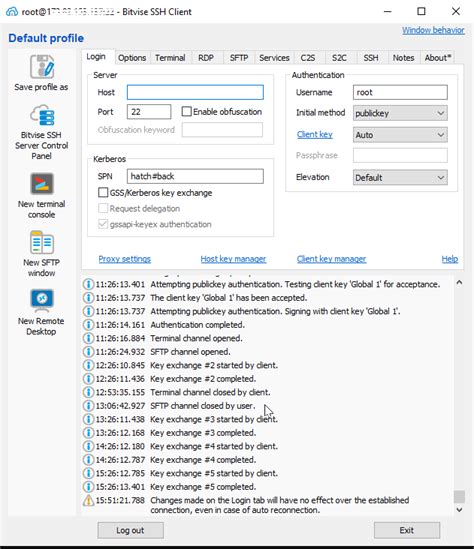Open the Notes tab
Screen dimensions: 474x549
click(403, 58)
